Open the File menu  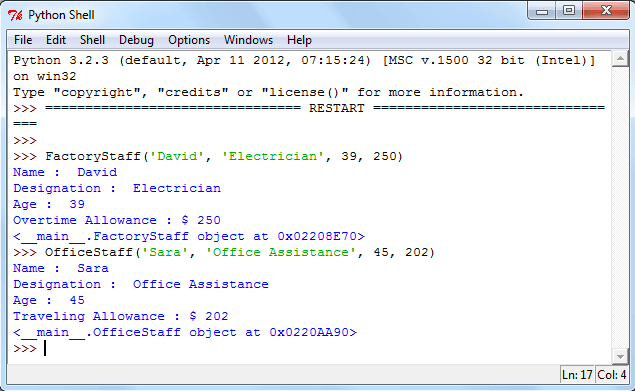pos(23,40)
